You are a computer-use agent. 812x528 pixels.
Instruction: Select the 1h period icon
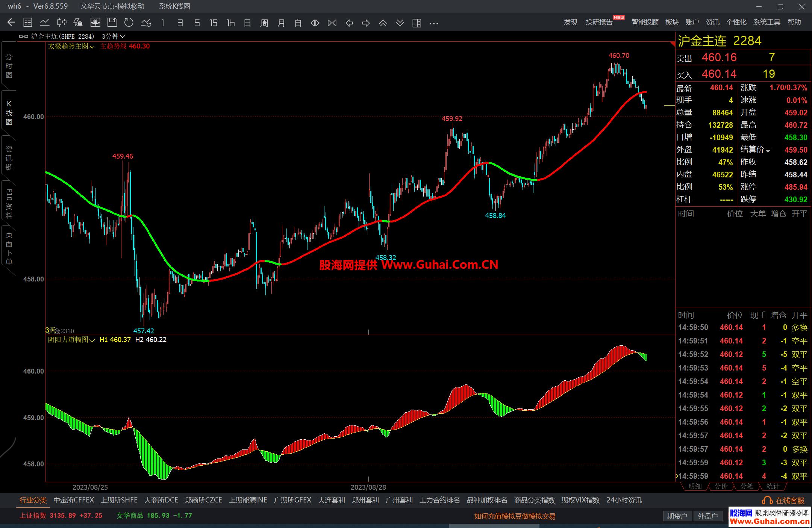click(230, 23)
